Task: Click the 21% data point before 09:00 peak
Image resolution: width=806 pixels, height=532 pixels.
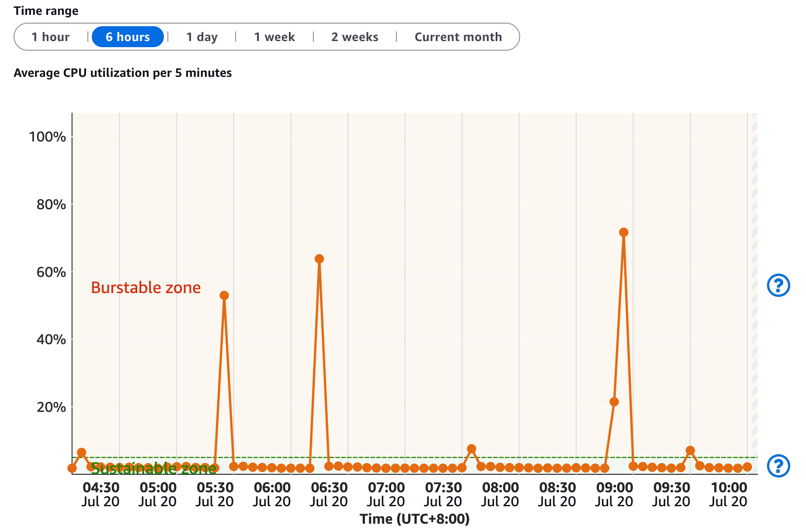Action: click(614, 402)
